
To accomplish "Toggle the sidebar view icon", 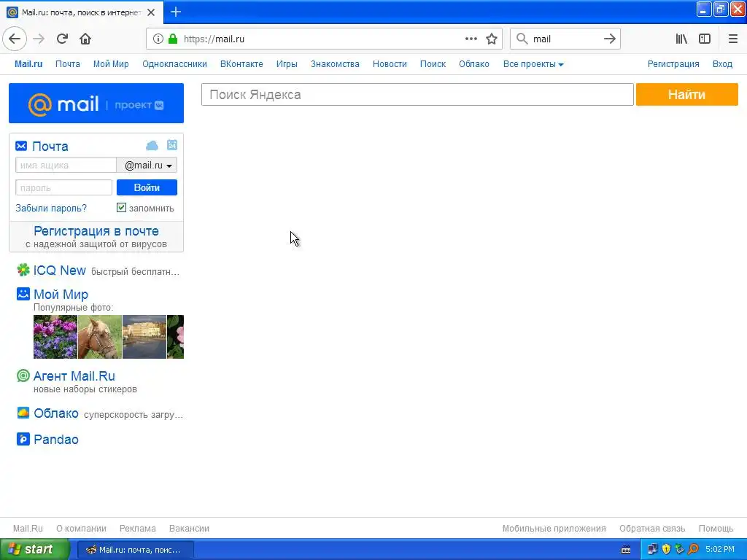I will pyautogui.click(x=705, y=39).
